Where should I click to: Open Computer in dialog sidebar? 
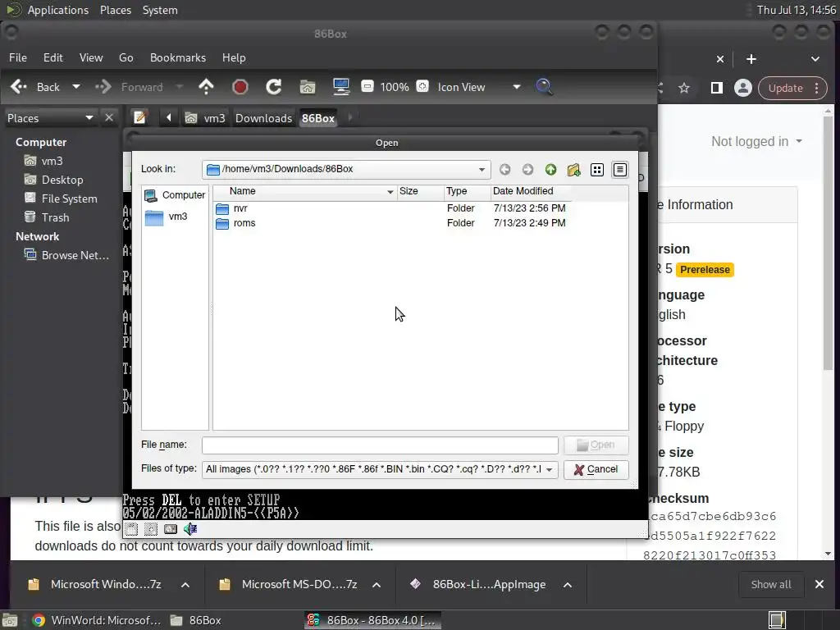(x=176, y=195)
